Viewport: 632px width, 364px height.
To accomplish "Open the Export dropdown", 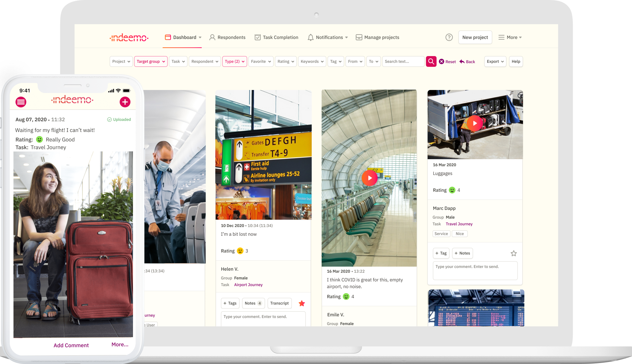I will pos(495,61).
